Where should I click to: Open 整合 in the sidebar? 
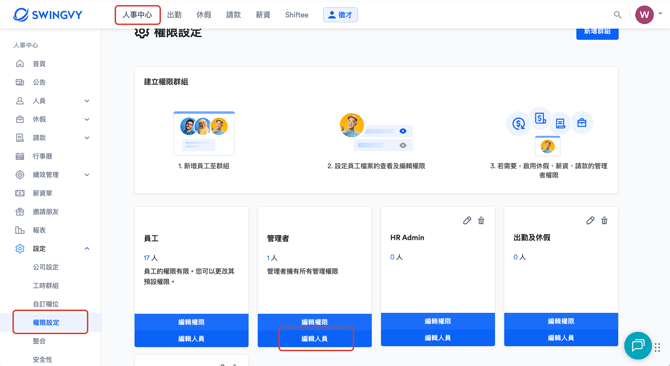(x=39, y=341)
